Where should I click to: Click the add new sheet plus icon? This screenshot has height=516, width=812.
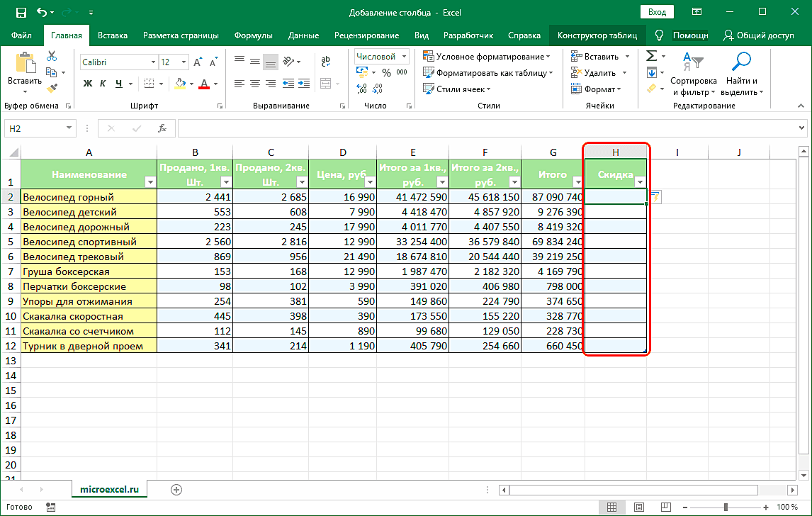click(176, 489)
